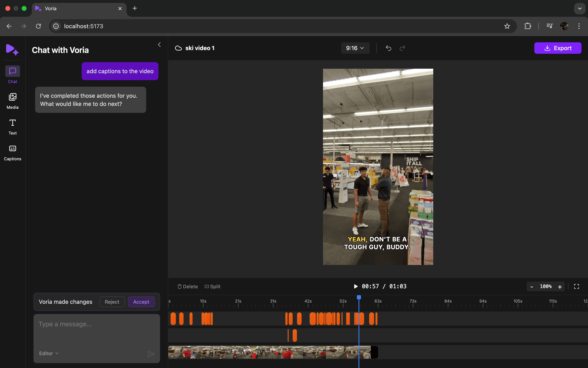Select the last orange caption clip on top track

point(376,319)
